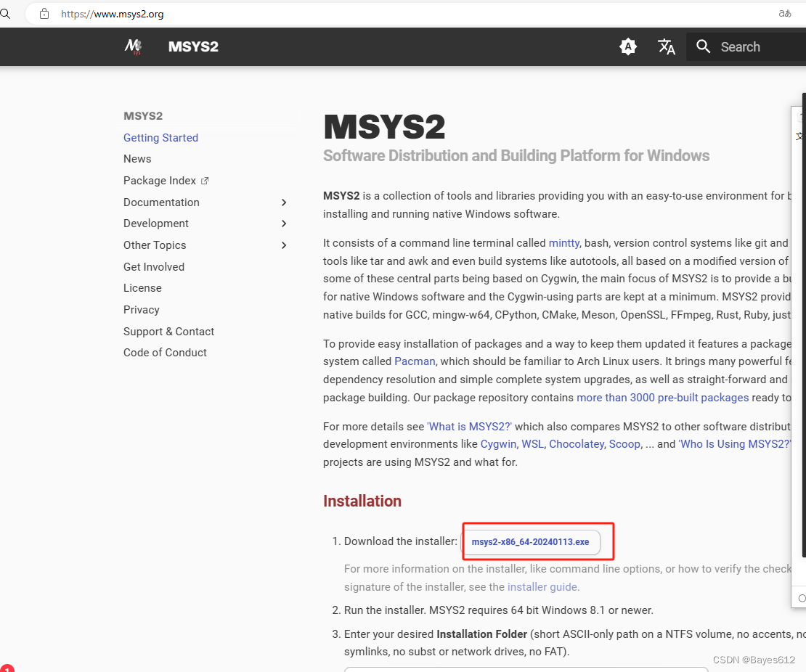Click inside the Search input field
806x672 pixels.
pyautogui.click(x=748, y=46)
